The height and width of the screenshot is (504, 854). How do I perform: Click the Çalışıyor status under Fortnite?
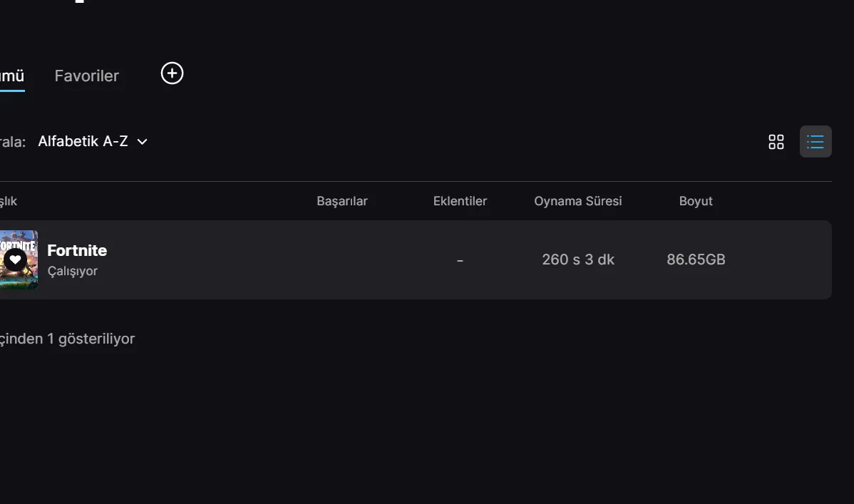(x=72, y=271)
